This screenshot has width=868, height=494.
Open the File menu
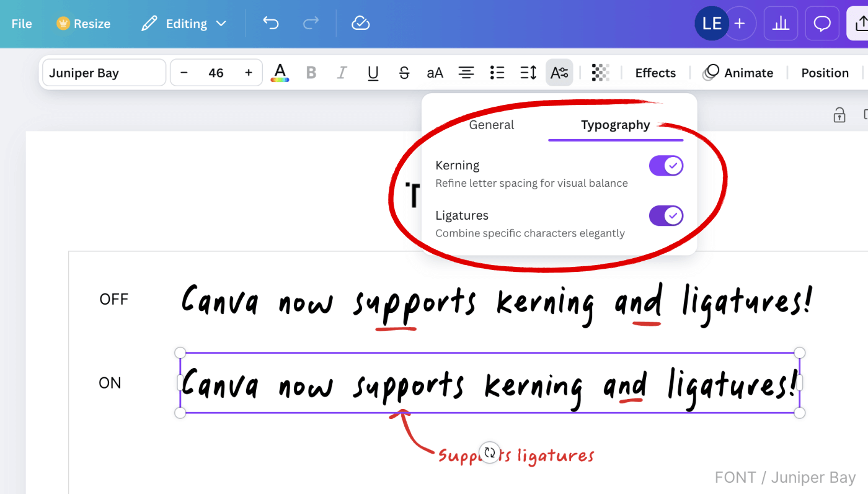click(x=22, y=24)
